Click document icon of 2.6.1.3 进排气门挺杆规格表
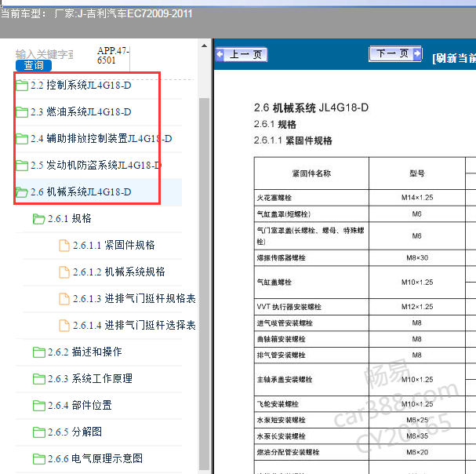The image size is (476, 474). click(64, 299)
